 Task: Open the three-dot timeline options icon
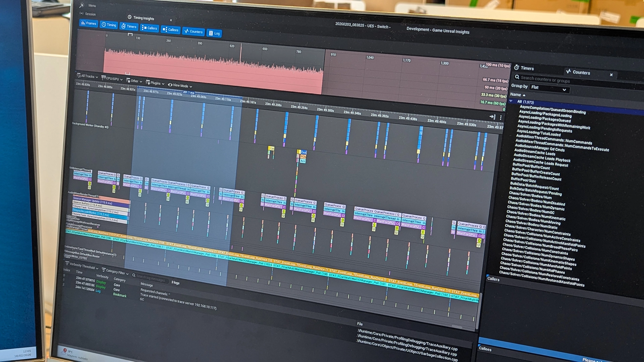(501, 118)
